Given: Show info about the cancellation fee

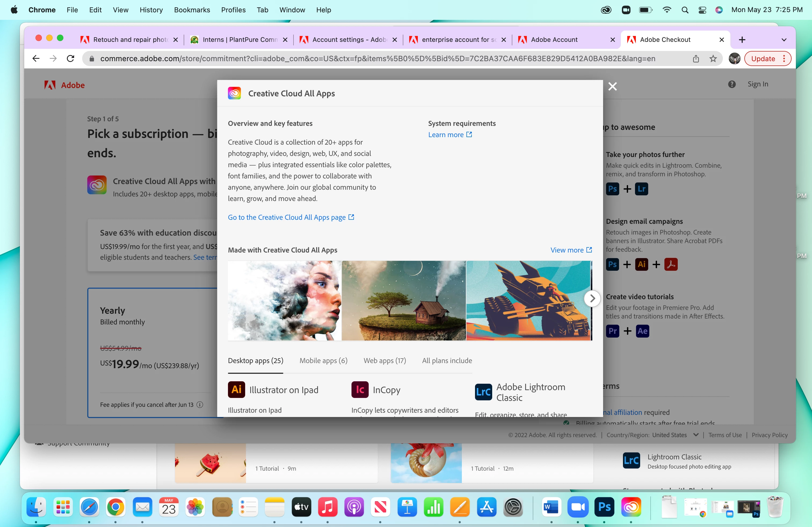Looking at the screenshot, I should pyautogui.click(x=200, y=405).
